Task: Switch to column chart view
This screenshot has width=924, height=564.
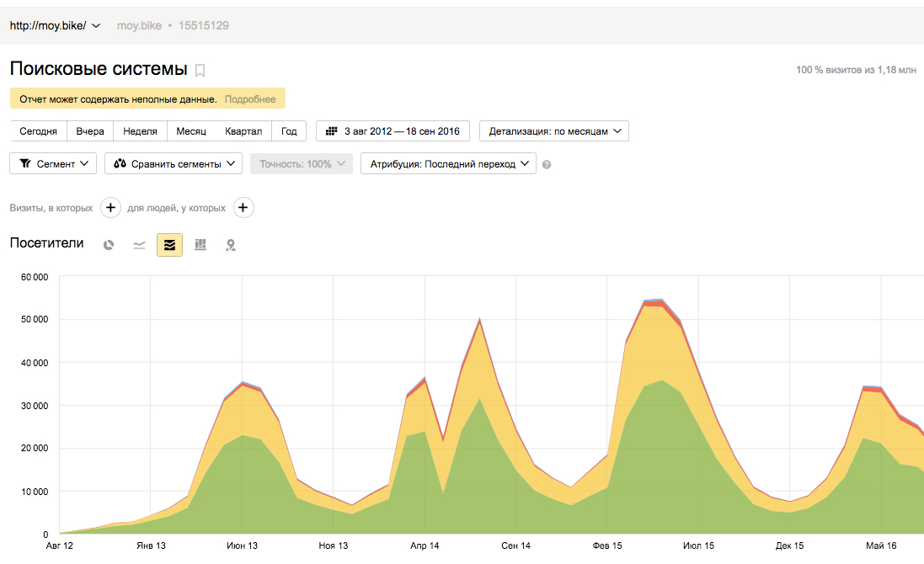Action: tap(200, 245)
